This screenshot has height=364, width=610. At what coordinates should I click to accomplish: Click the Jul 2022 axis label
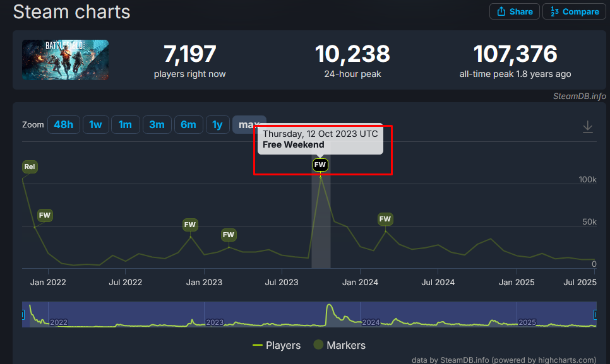click(x=125, y=283)
